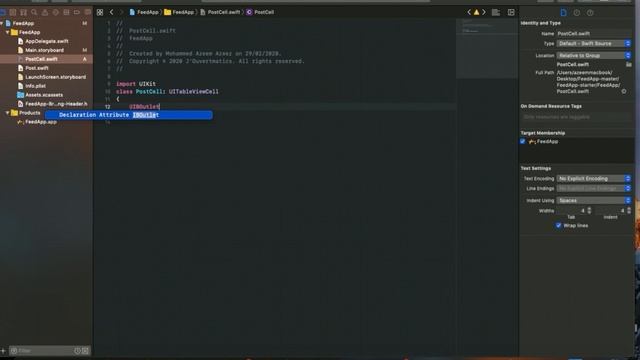This screenshot has width=640, height=360.
Task: Go forward in editor history
Action: (121, 13)
